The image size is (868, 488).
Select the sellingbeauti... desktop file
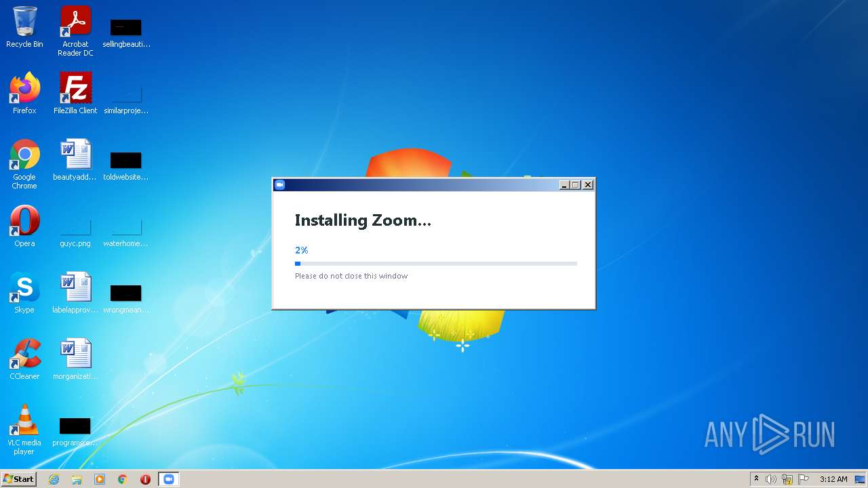pyautogui.click(x=126, y=33)
